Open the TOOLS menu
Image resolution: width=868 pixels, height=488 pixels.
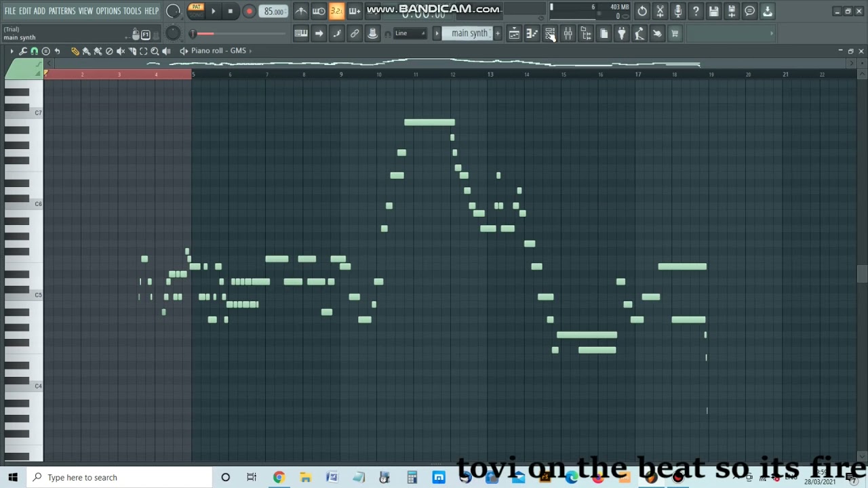point(132,11)
